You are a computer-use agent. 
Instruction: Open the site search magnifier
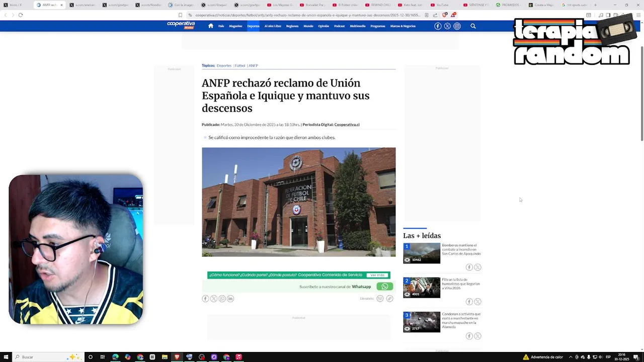[x=473, y=26]
